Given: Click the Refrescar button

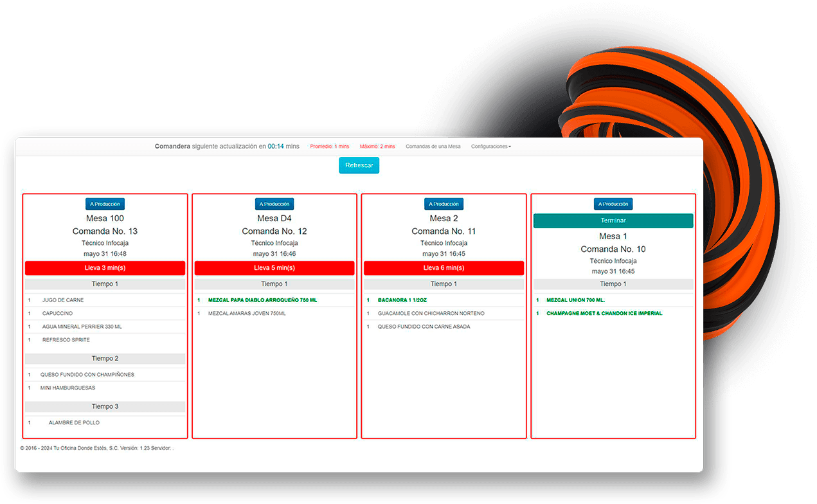Looking at the screenshot, I should coord(359,165).
